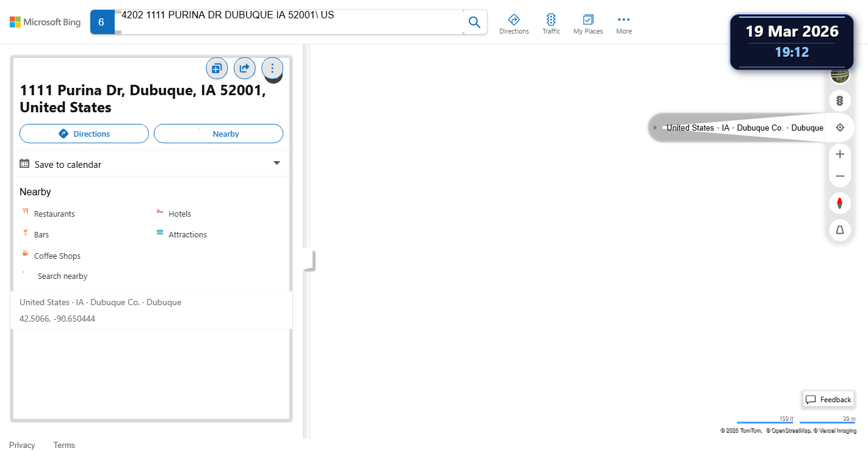868x451 pixels.
Task: Click the Restaurants fork icon
Action: 26,211
